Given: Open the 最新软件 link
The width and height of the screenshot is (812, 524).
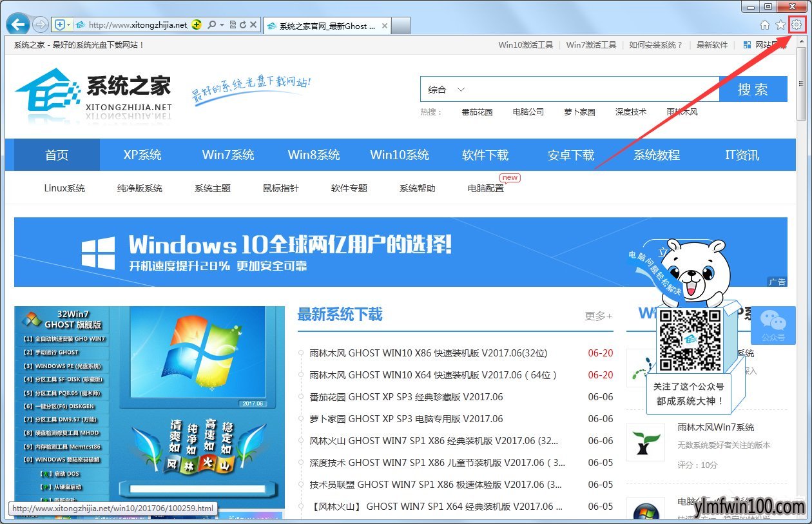Looking at the screenshot, I should (x=712, y=44).
